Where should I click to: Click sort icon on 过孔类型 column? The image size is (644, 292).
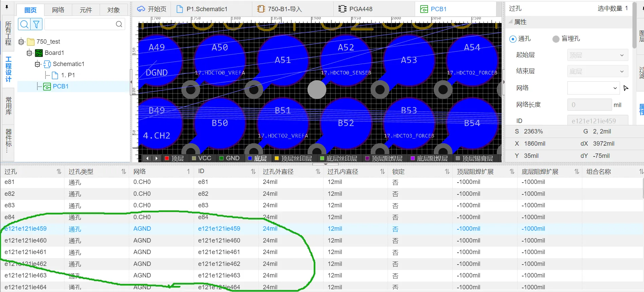click(x=123, y=172)
